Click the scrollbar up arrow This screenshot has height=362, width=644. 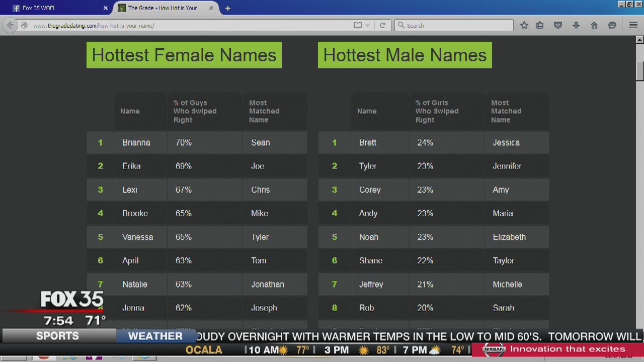point(639,40)
